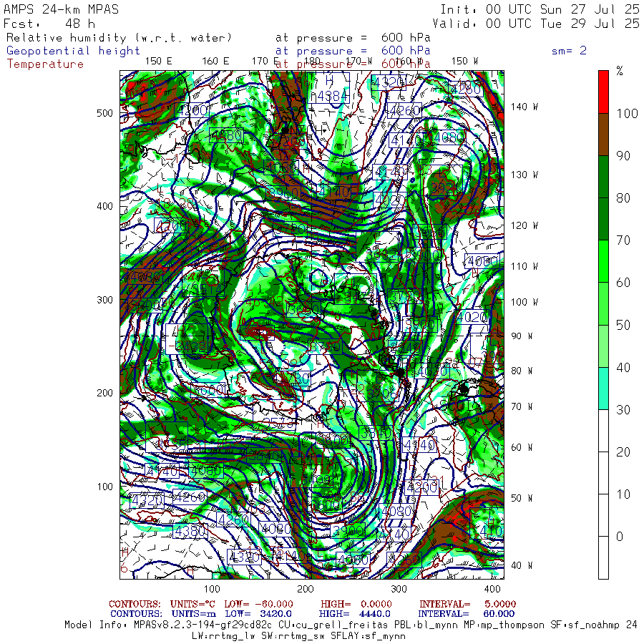
Task: Click the 'LOW= -60.000' temperature value
Action: coord(259,604)
